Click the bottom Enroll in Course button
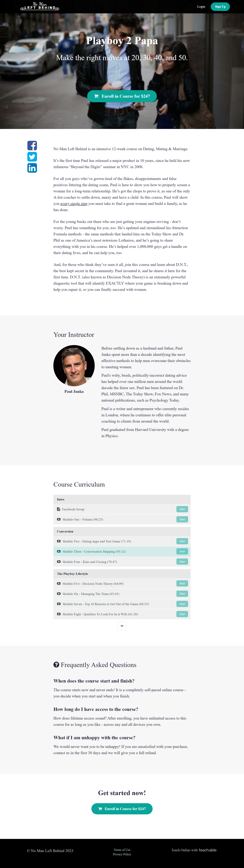Viewport: 244px width, 868px height. click(x=122, y=809)
